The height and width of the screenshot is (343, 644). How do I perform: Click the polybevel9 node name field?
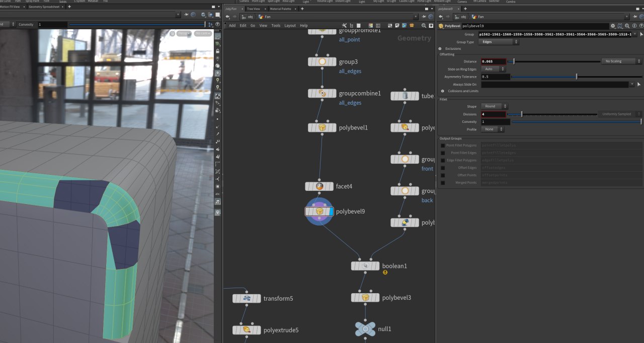(535, 26)
